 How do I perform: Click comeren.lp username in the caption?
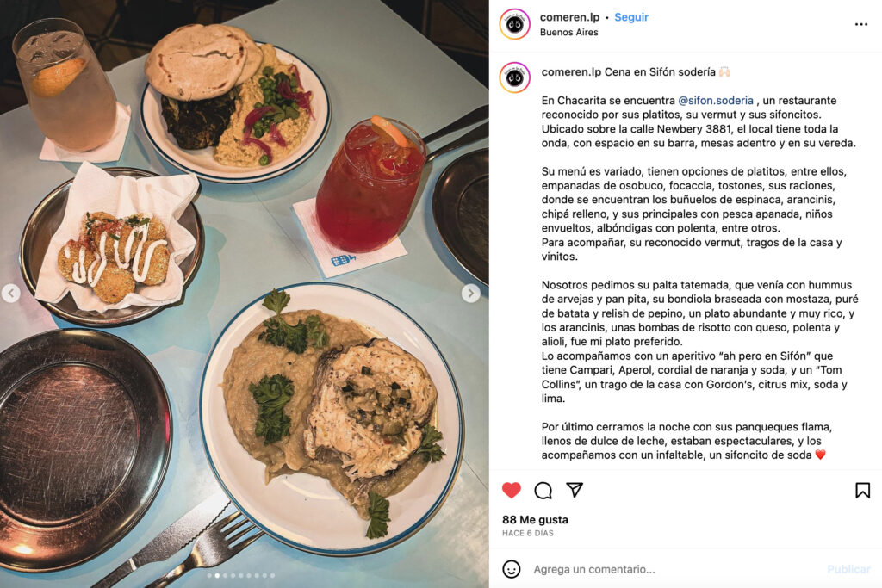pos(572,72)
